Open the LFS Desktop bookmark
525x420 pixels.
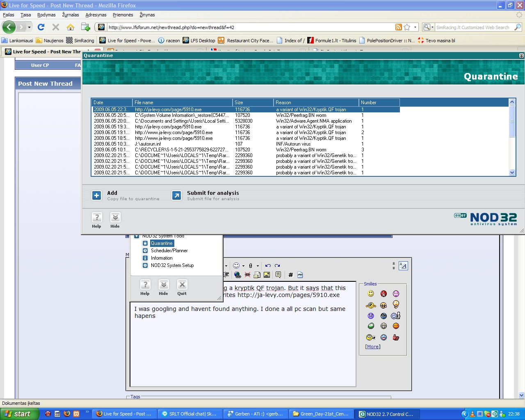[x=199, y=41]
